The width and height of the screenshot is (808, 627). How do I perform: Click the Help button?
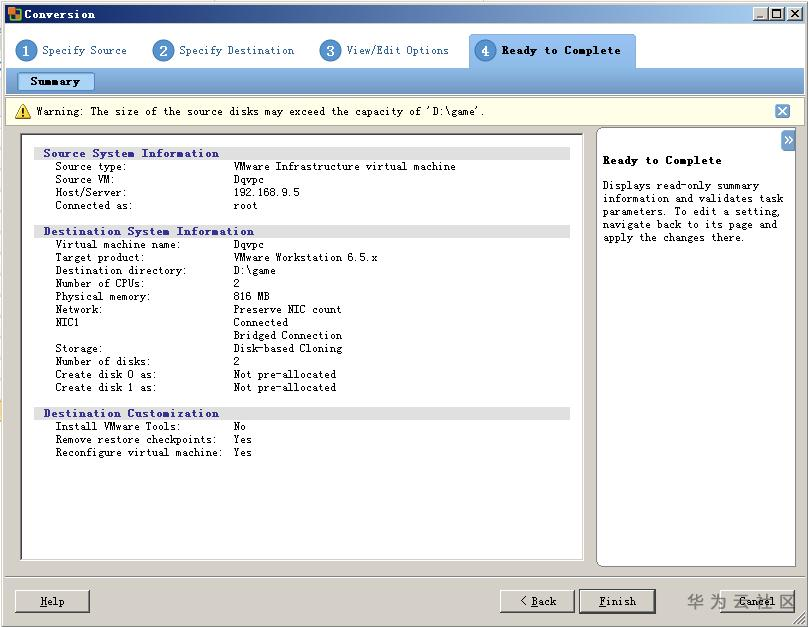coord(52,601)
